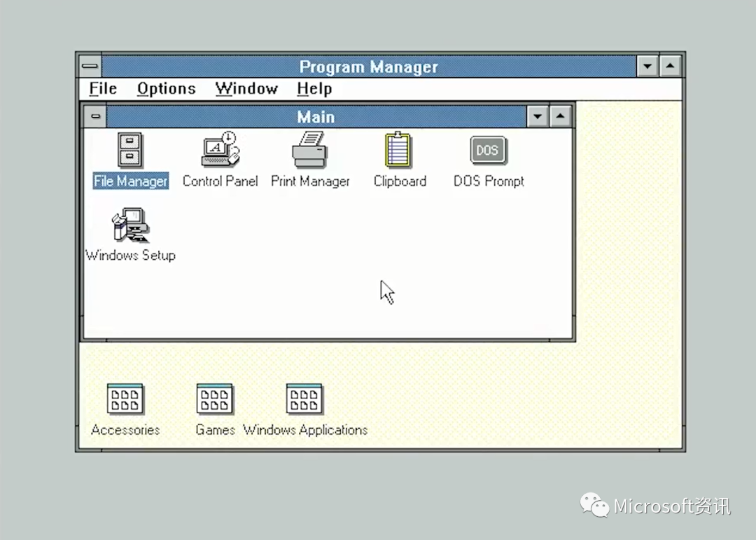Viewport: 756px width, 540px height.
Task: Maximize the Program Manager window
Action: (670, 66)
